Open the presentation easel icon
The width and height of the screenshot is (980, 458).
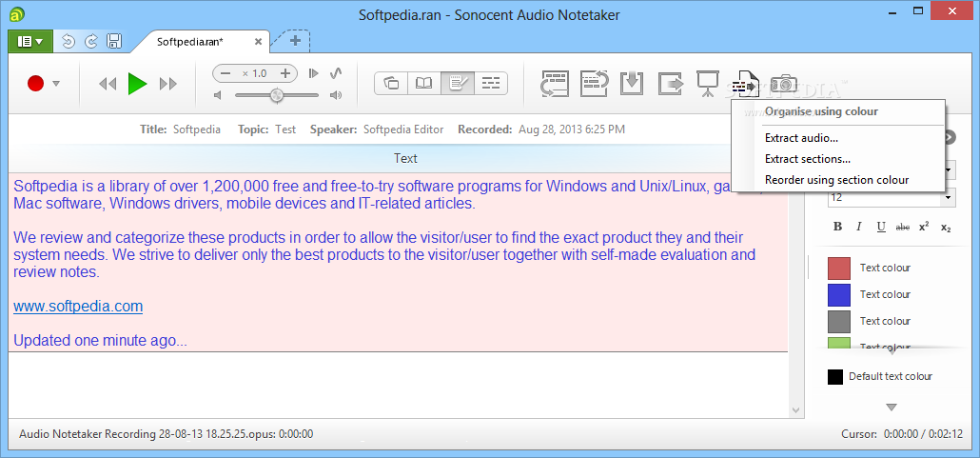pyautogui.click(x=707, y=83)
